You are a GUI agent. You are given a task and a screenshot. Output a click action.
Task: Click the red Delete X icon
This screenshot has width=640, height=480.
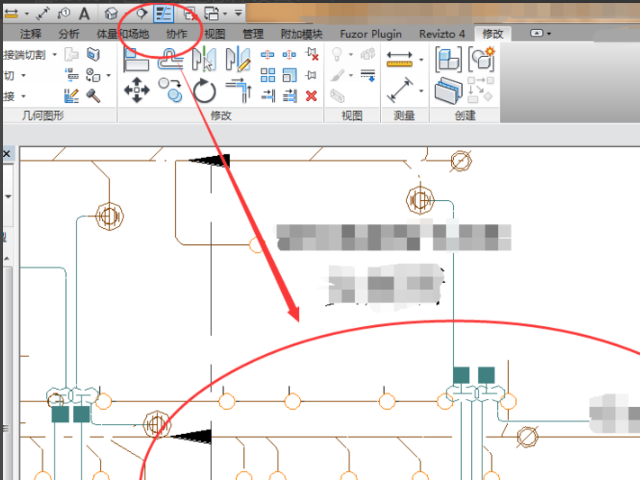coord(311,96)
